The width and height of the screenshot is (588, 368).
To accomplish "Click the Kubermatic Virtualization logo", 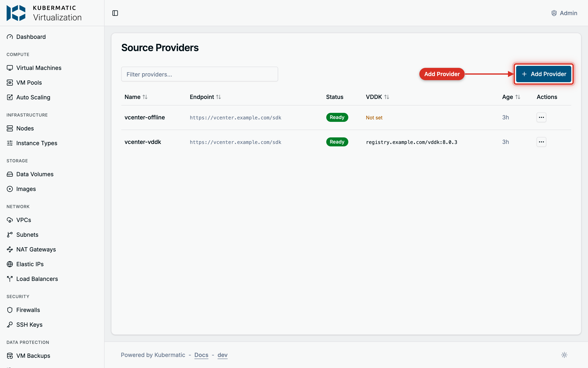I will point(44,13).
